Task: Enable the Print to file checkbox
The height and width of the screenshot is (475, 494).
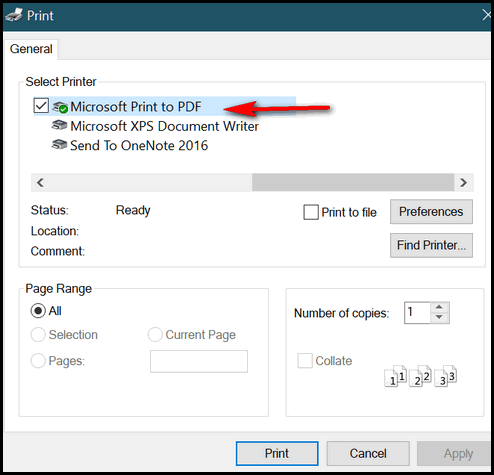Action: click(x=311, y=212)
